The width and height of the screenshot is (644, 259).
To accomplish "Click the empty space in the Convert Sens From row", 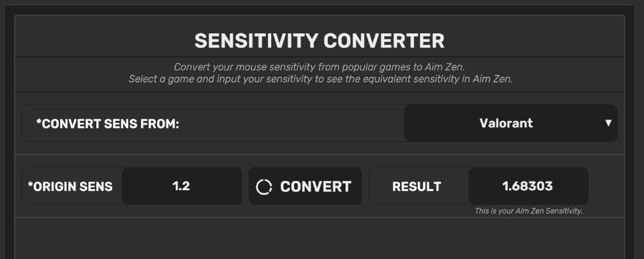I will pos(292,123).
